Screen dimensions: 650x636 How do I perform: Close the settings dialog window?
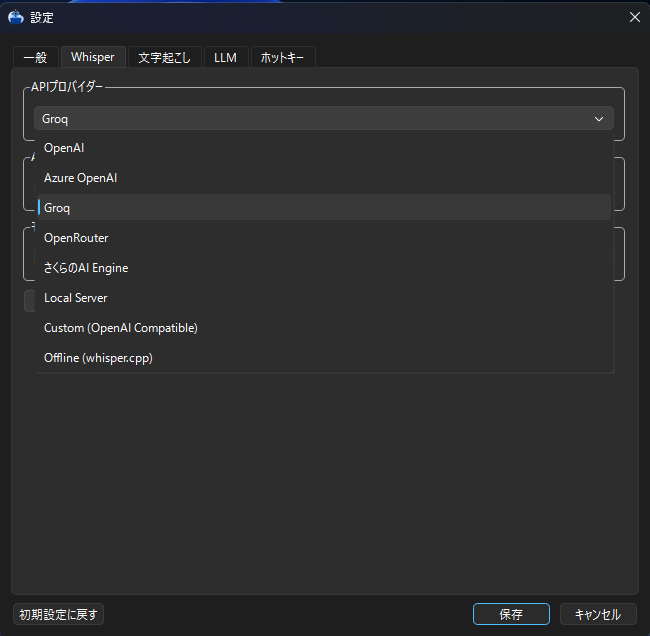[x=634, y=17]
